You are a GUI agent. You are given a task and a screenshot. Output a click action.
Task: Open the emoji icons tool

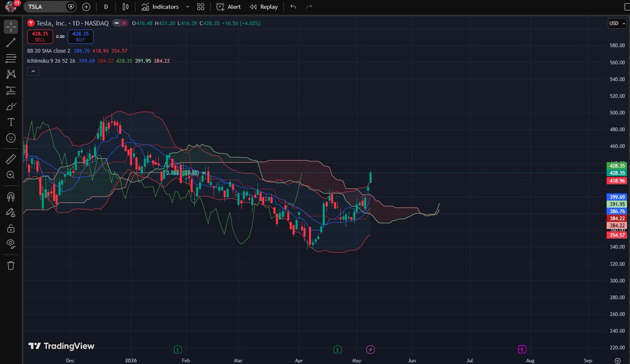11,138
